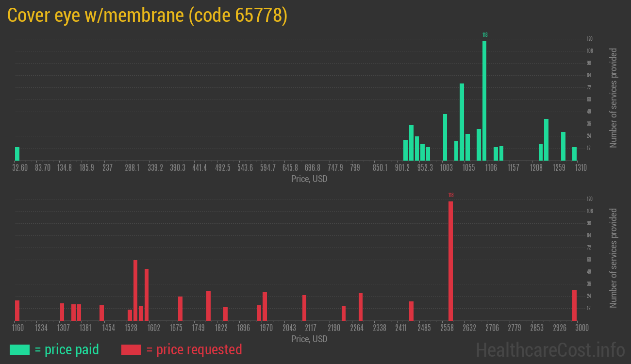Click the 2558 tick label on the bottom axis

447,328
